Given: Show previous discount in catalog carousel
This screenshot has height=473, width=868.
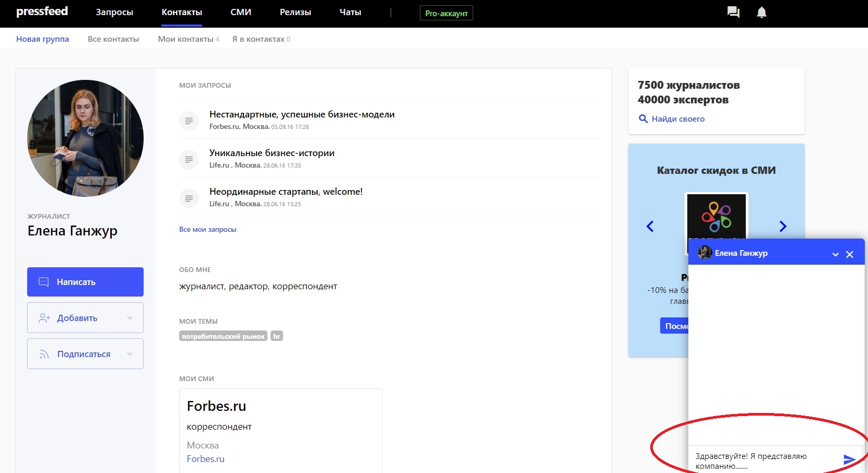Looking at the screenshot, I should pos(650,226).
